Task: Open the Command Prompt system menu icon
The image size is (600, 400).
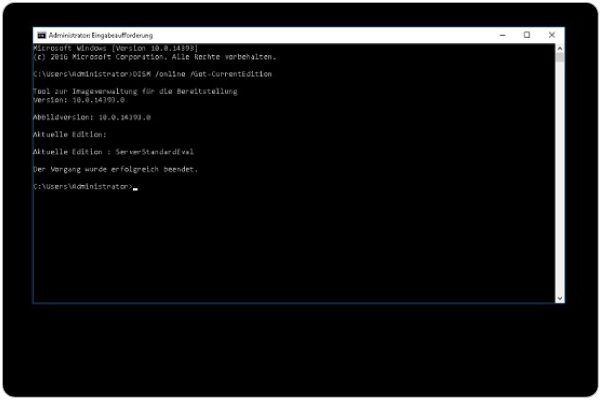Action: [x=42, y=36]
